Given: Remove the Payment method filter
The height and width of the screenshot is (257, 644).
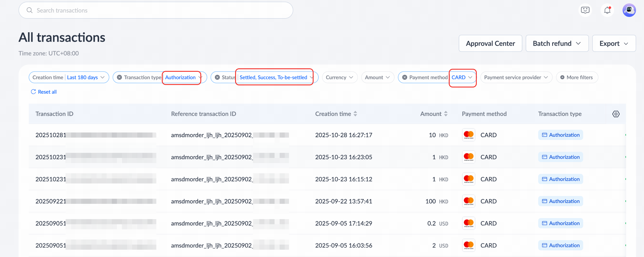Looking at the screenshot, I should (405, 77).
